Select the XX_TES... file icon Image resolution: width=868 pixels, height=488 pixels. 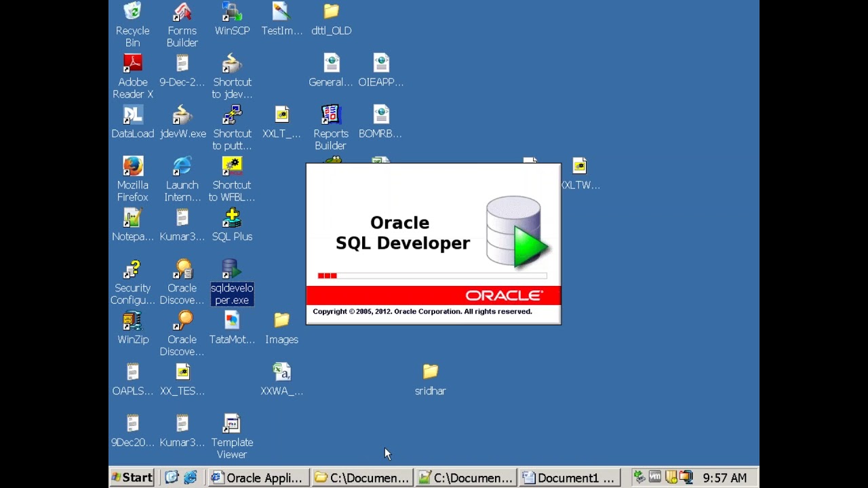click(182, 380)
